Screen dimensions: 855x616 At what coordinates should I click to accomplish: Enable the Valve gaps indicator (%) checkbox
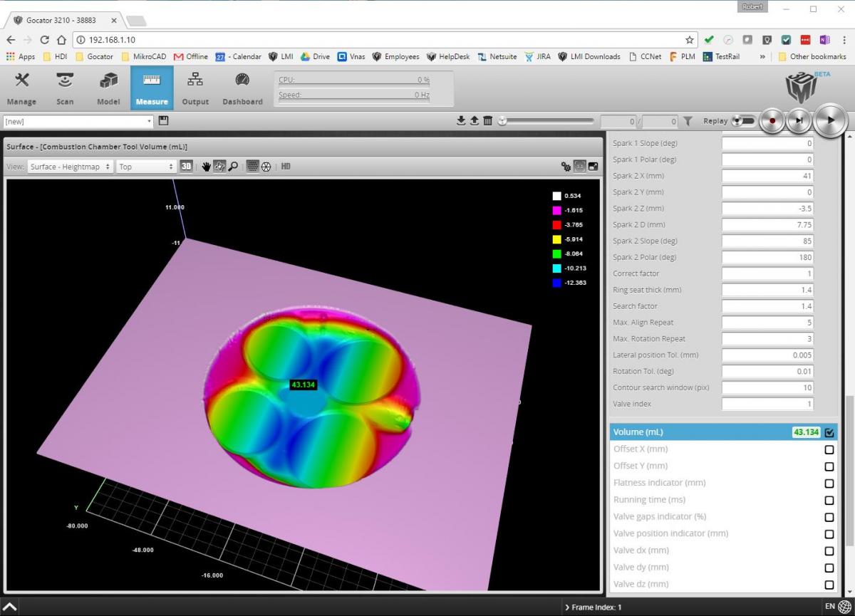(x=829, y=517)
